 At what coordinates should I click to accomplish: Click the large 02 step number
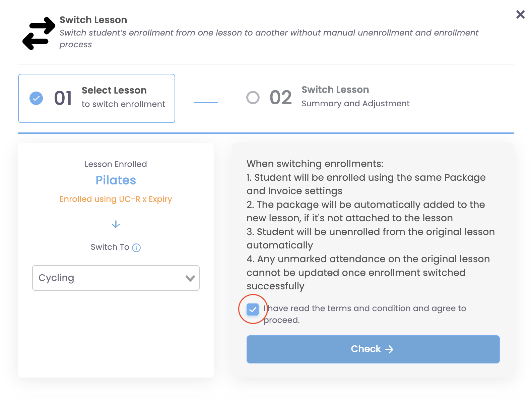281,98
